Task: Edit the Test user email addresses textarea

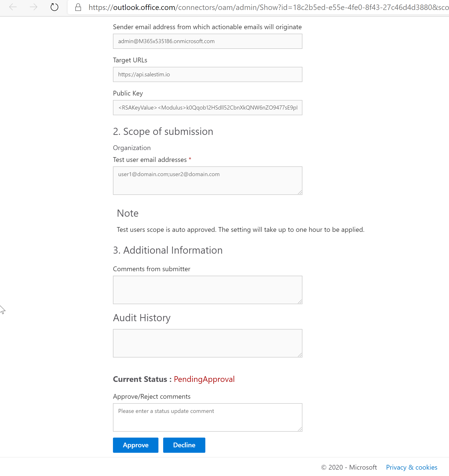Action: click(x=207, y=180)
